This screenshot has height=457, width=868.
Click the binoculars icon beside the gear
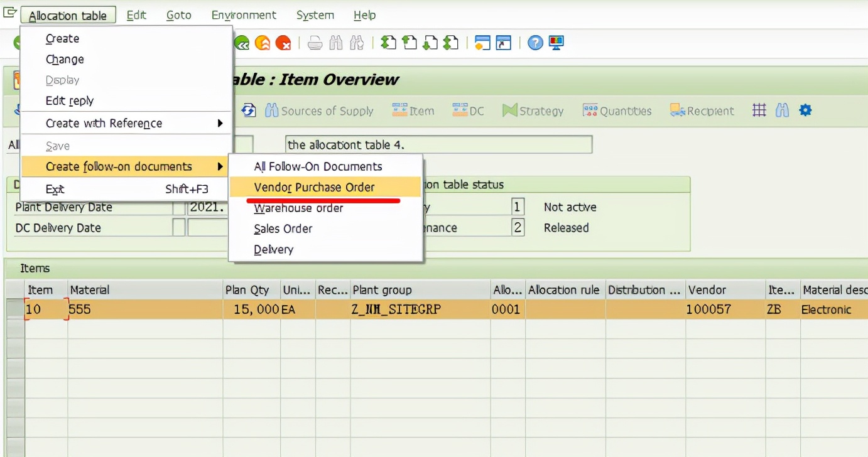[x=782, y=110]
